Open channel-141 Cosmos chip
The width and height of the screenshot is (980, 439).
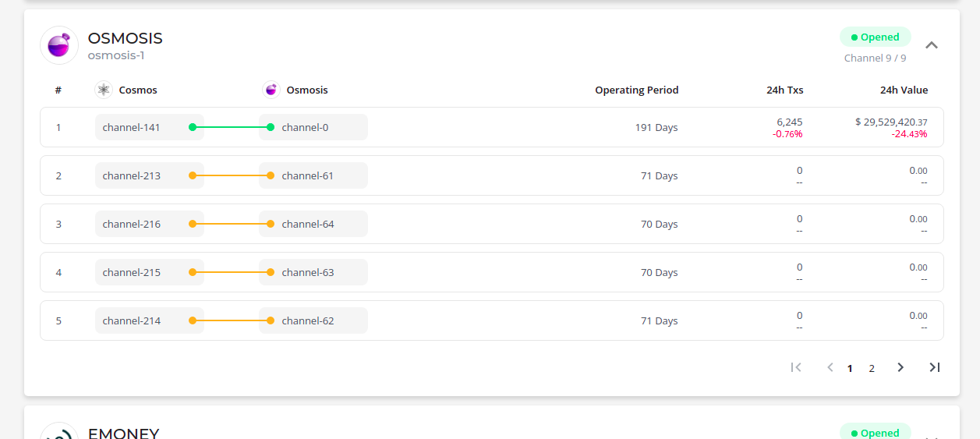click(150, 127)
